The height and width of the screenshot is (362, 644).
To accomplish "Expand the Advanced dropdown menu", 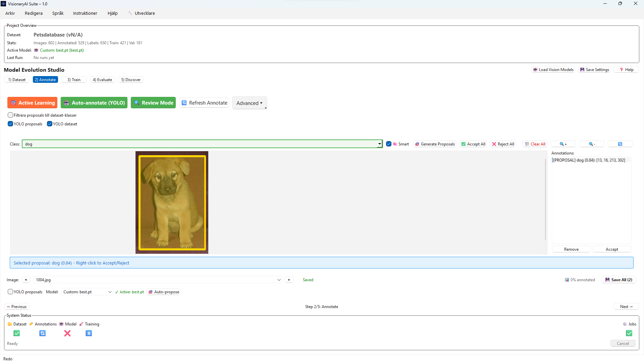I will [250, 103].
